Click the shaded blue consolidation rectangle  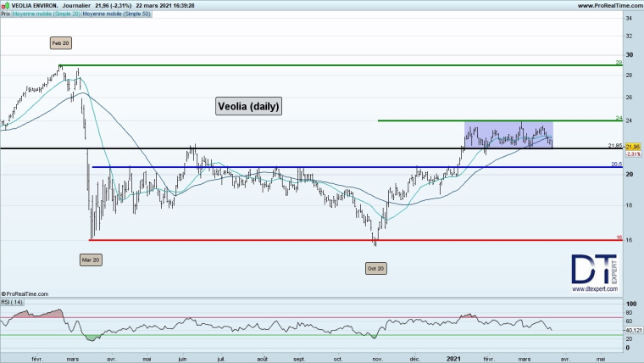[508, 135]
